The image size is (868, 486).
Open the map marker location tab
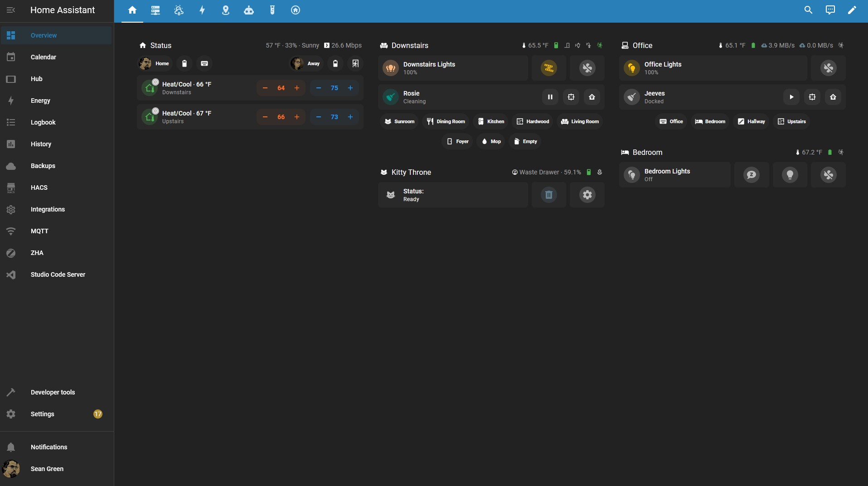pyautogui.click(x=225, y=10)
